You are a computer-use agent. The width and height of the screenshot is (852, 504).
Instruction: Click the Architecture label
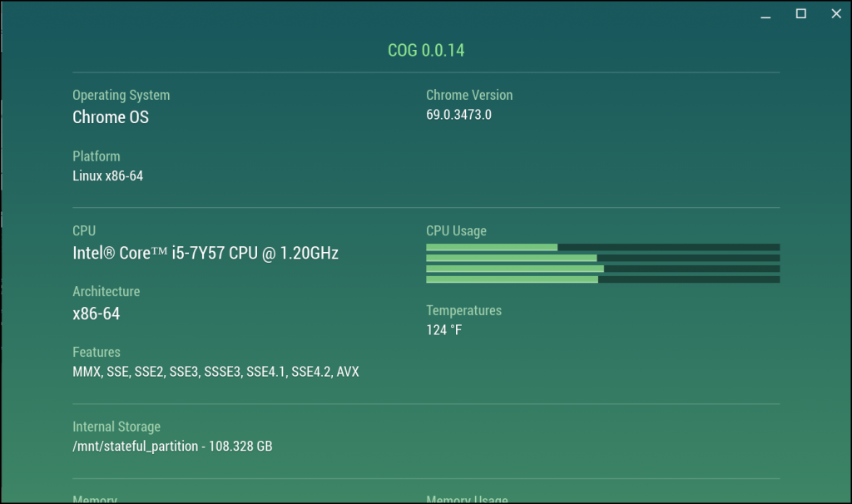click(106, 292)
